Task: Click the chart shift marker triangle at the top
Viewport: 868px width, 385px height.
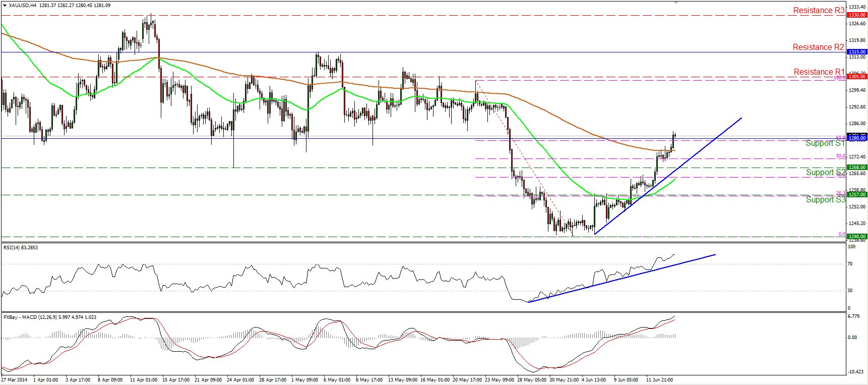Action: [676, 3]
